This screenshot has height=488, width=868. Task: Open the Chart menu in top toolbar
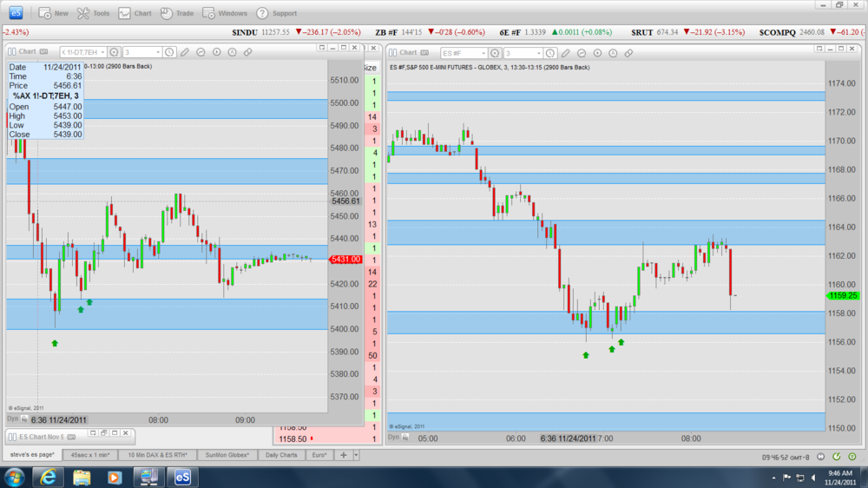(135, 13)
